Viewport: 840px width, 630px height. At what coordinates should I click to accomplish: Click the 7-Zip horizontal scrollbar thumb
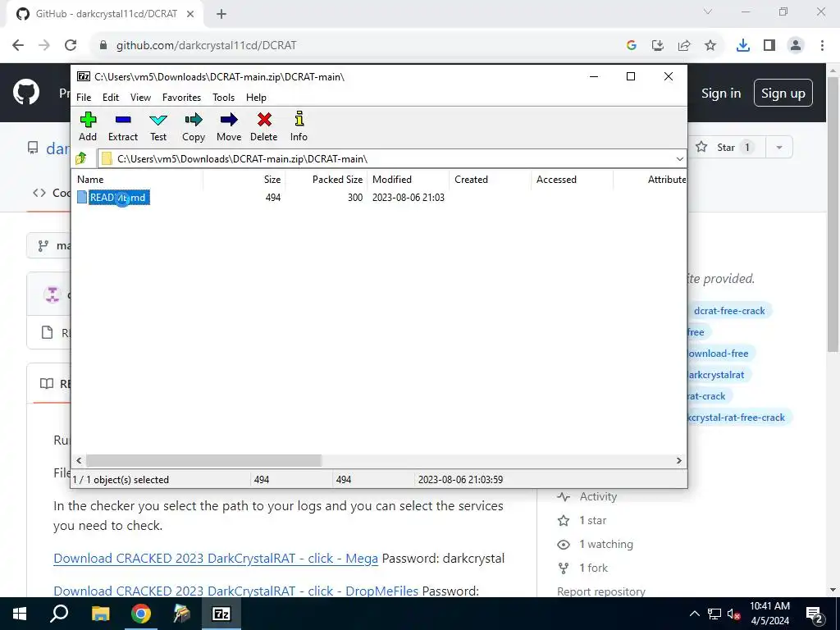203,461
